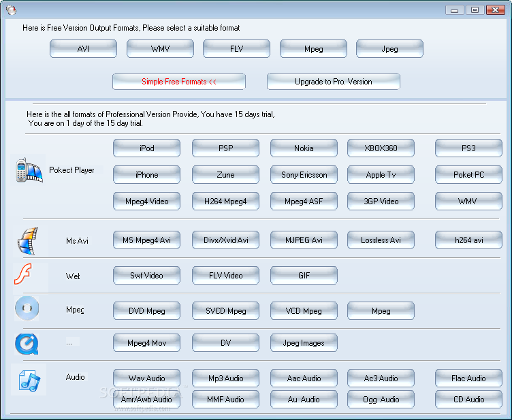Select the free Mpeg format button

(x=313, y=49)
